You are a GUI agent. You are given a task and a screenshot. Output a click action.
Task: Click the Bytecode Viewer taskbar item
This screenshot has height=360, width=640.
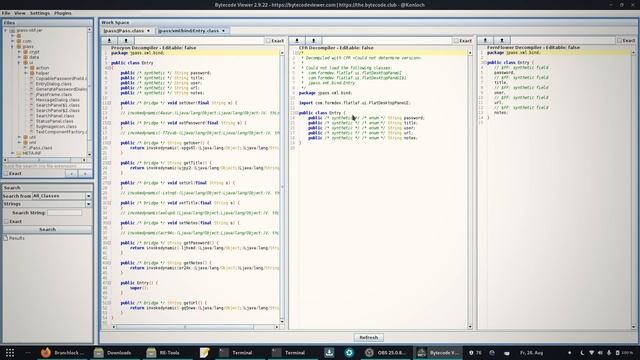click(438, 353)
